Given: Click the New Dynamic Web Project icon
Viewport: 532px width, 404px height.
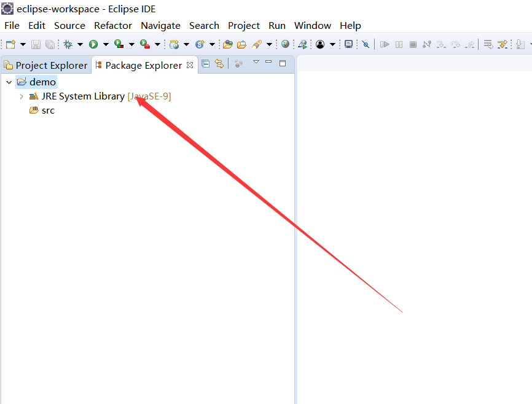Looking at the screenshot, I should tap(174, 44).
